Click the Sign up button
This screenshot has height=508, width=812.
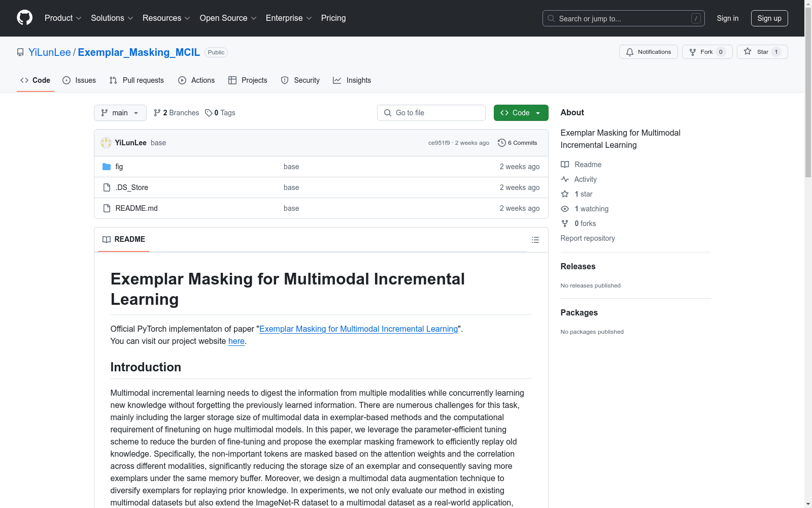769,18
